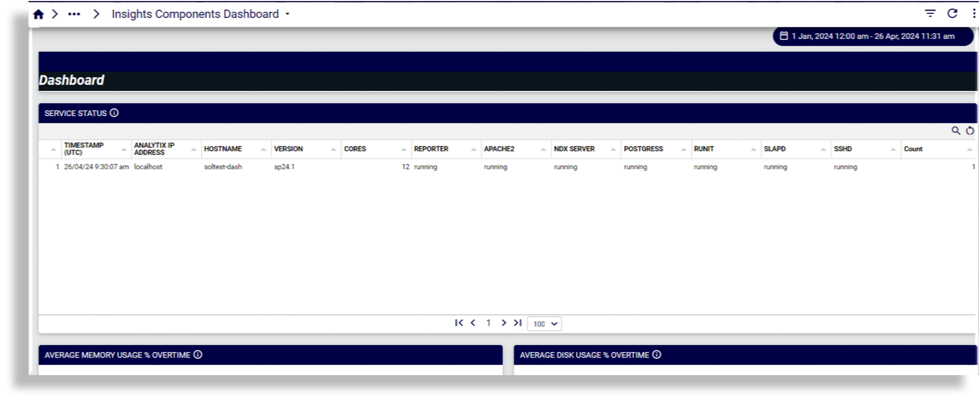
Task: Show Average Disk Usage info tooltip
Action: 656,355
